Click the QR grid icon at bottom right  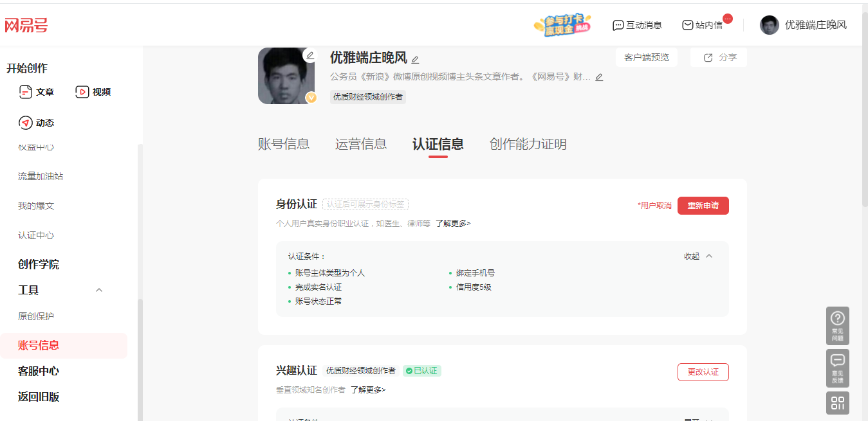click(x=838, y=403)
